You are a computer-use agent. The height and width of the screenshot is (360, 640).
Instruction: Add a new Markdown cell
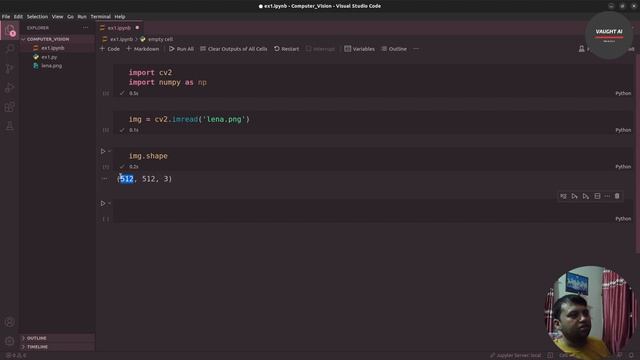pyautogui.click(x=142, y=49)
